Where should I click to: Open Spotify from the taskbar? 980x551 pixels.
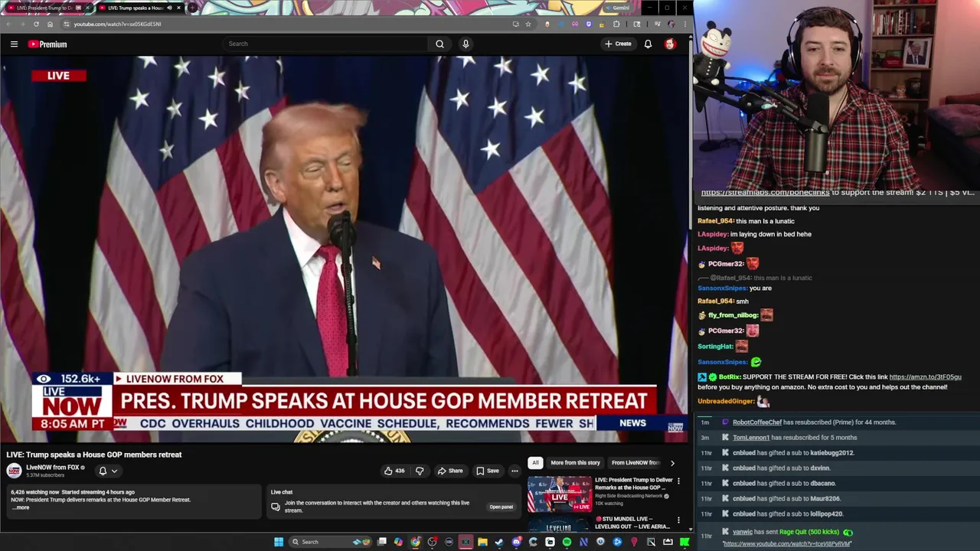tap(567, 542)
